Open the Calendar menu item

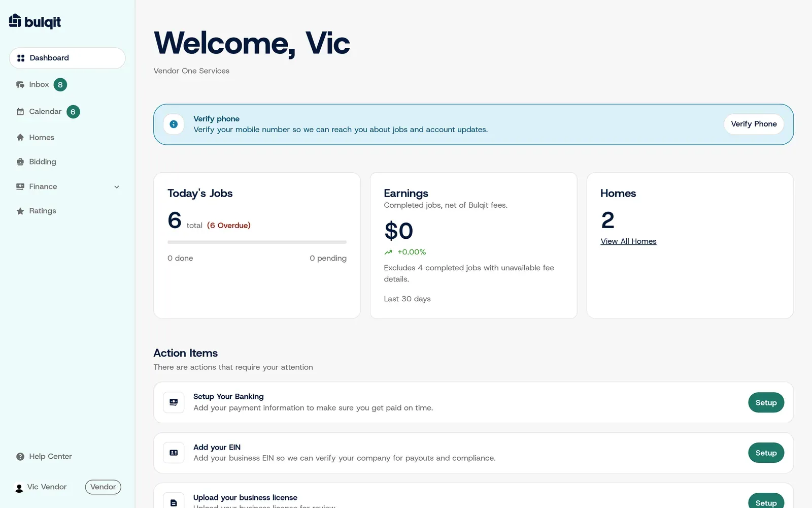pyautogui.click(x=67, y=112)
